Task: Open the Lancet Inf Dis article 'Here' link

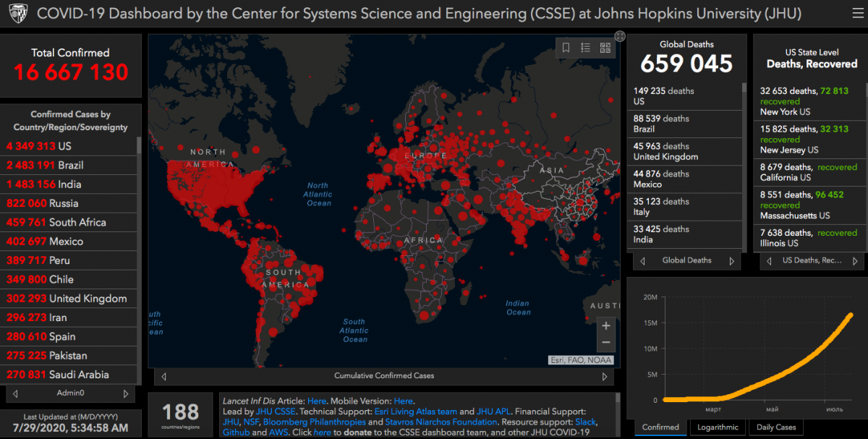Action: (x=317, y=401)
